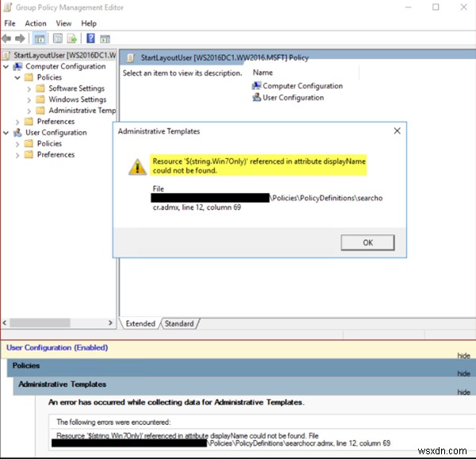Select User Configuration in the tree

point(56,133)
